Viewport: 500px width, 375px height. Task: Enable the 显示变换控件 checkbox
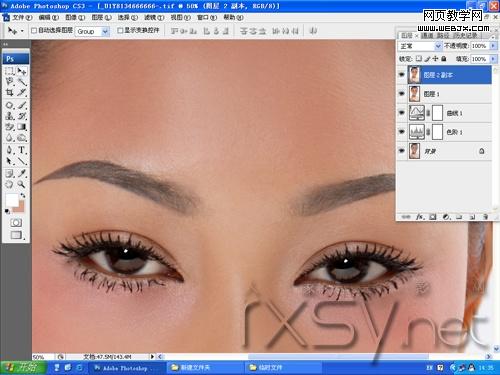[x=120, y=30]
